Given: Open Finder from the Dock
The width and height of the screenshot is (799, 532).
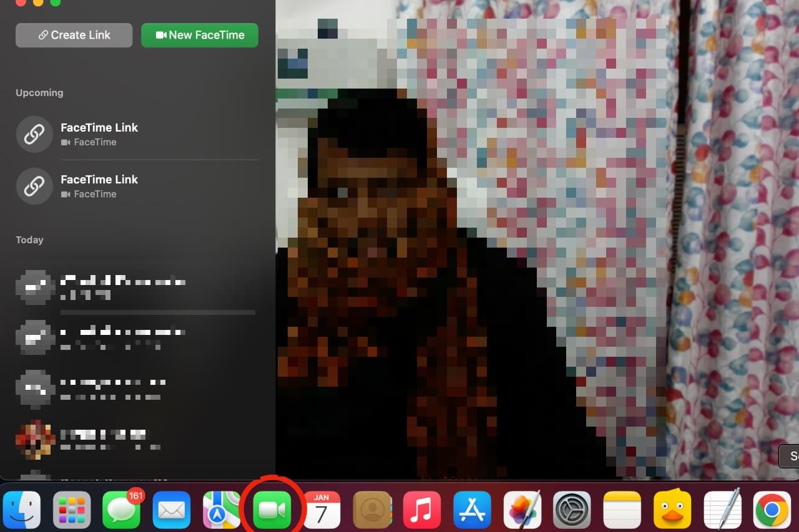Looking at the screenshot, I should [22, 509].
